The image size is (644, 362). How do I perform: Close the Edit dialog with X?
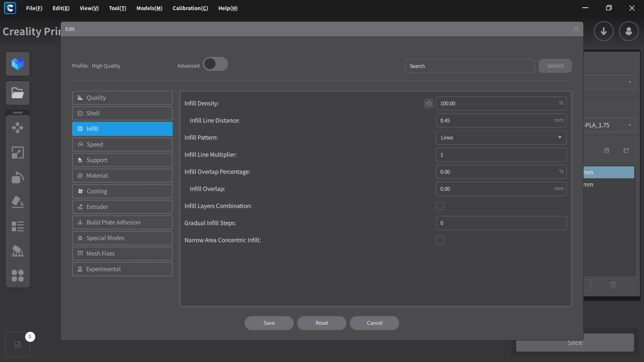[x=576, y=29]
